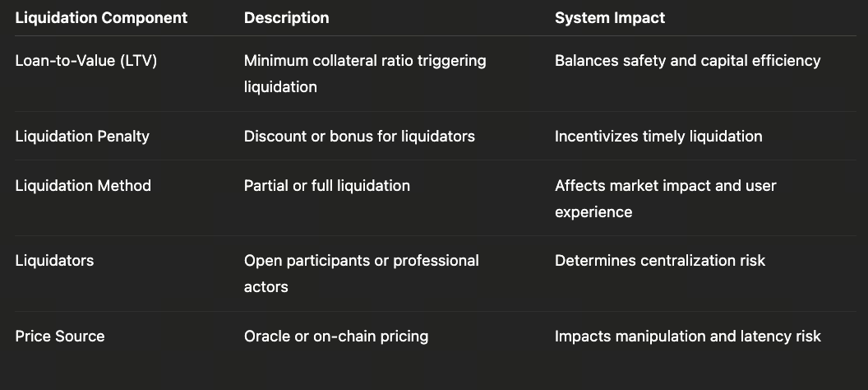Click the Liquidators row label
The height and width of the screenshot is (390, 868).
tap(54, 261)
